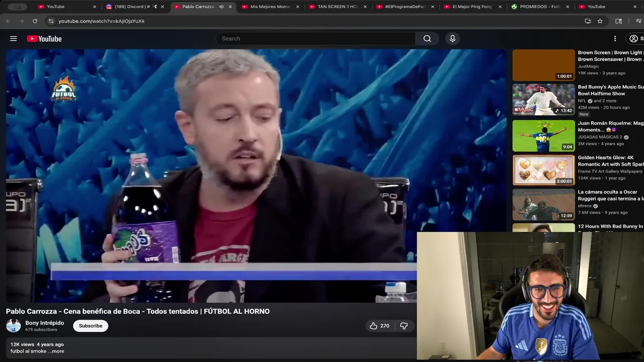Go back with browser back arrow
The width and height of the screenshot is (644, 362).
[8, 21]
